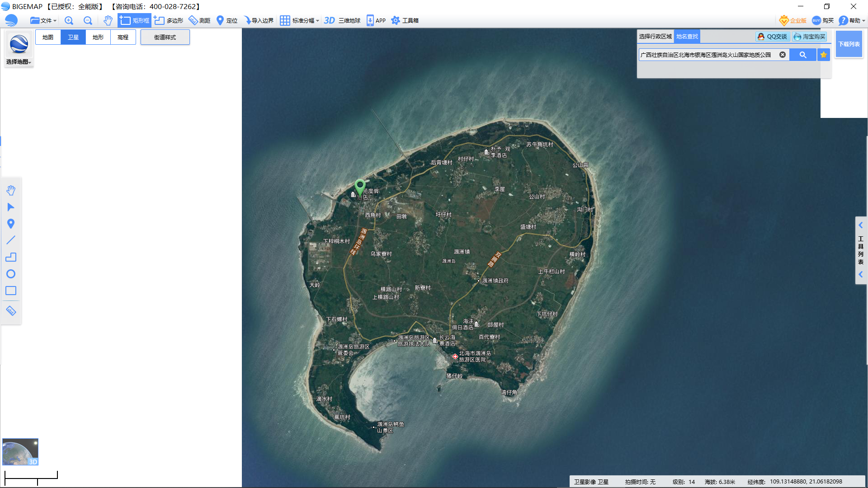Viewport: 868px width, 488px height.
Task: Click the 拍摄时间: 无 status entry
Action: 640,482
